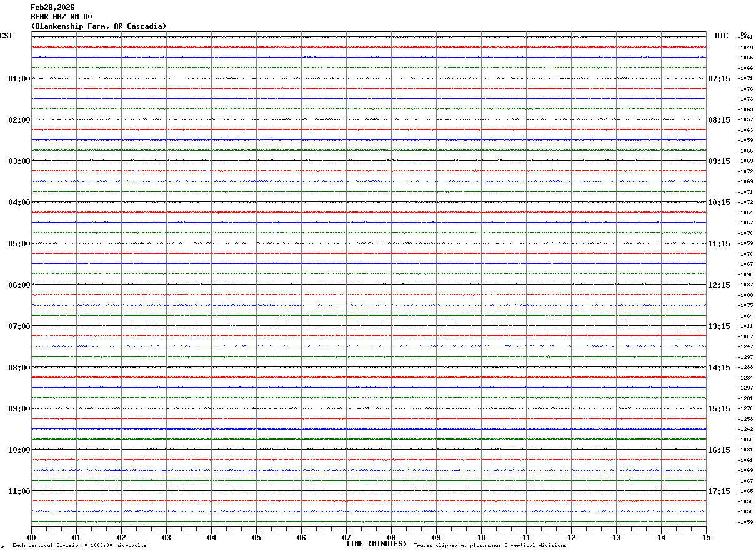The height and width of the screenshot is (554, 756).
Task: Click the DC offset value -1073
Action: coord(745,99)
